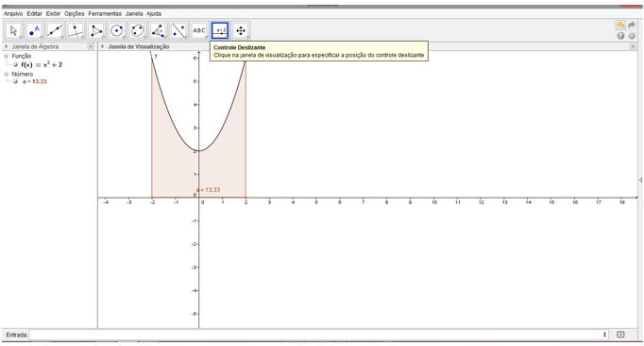
Task: Select the Perpendicular Line tool
Action: (76, 30)
